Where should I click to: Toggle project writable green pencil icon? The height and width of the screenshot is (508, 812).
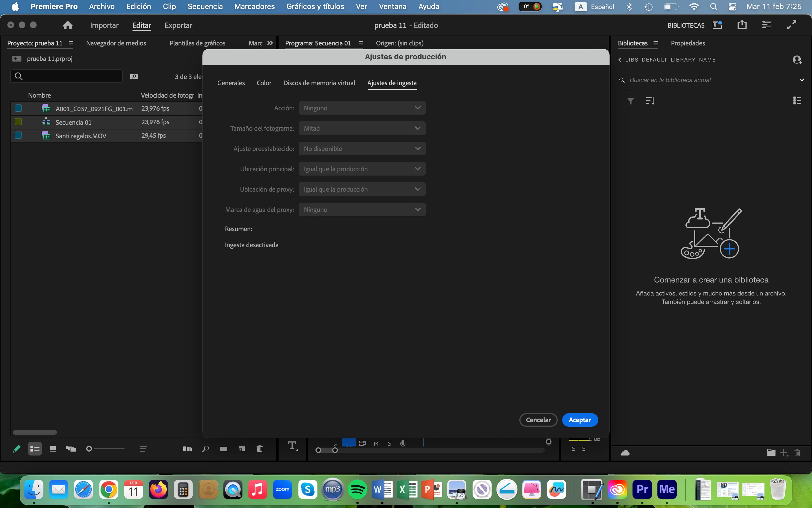click(x=16, y=448)
